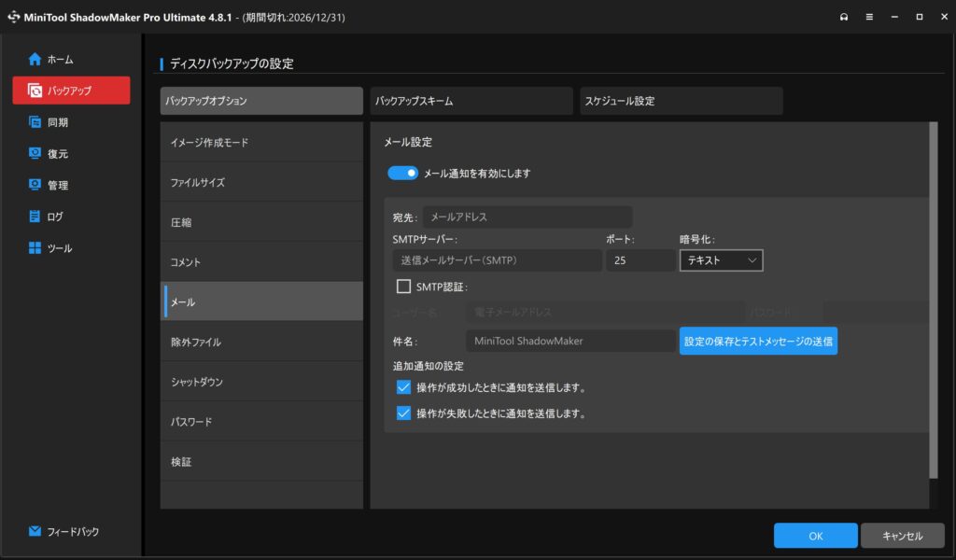
Task: Select シャットダウン option
Action: click(x=261, y=382)
